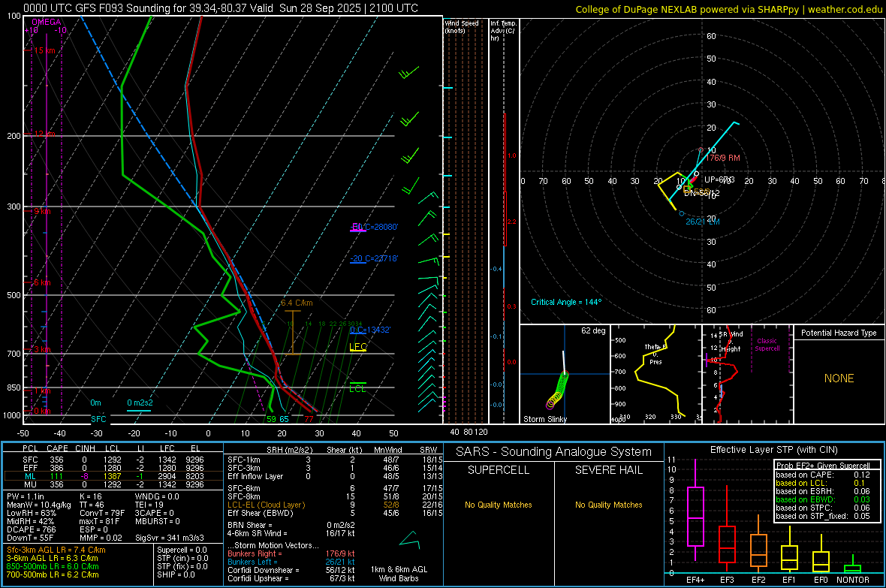Image resolution: width=886 pixels, height=588 pixels.
Task: Click the DCAPE = 766 value
Action: [32, 529]
